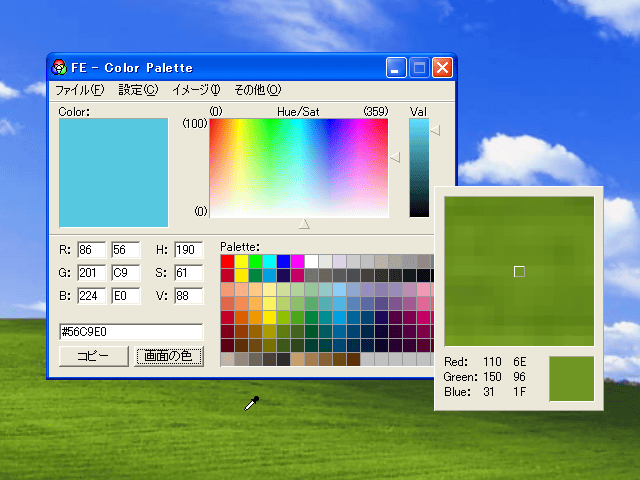Click the B decimal field showing 224
The image size is (640, 480).
[x=91, y=296]
